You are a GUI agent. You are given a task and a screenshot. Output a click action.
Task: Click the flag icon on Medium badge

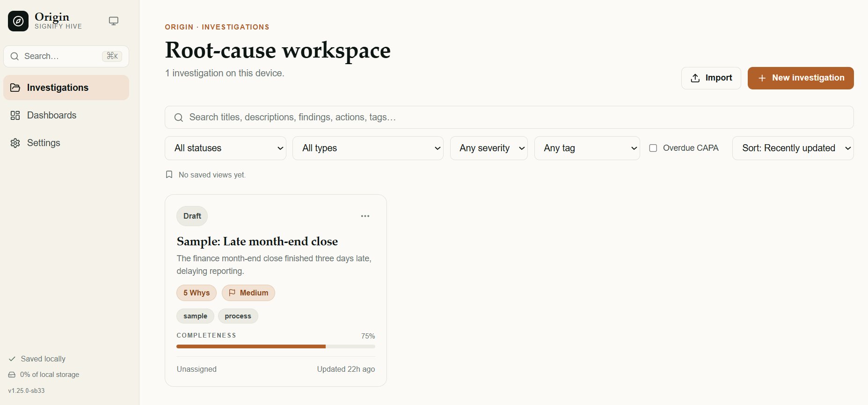[232, 293]
